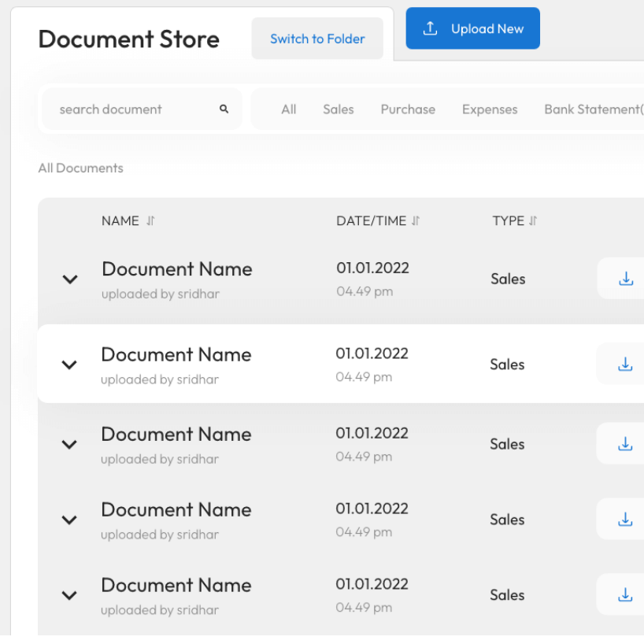
Task: Download the highlighted second document
Action: tap(625, 365)
